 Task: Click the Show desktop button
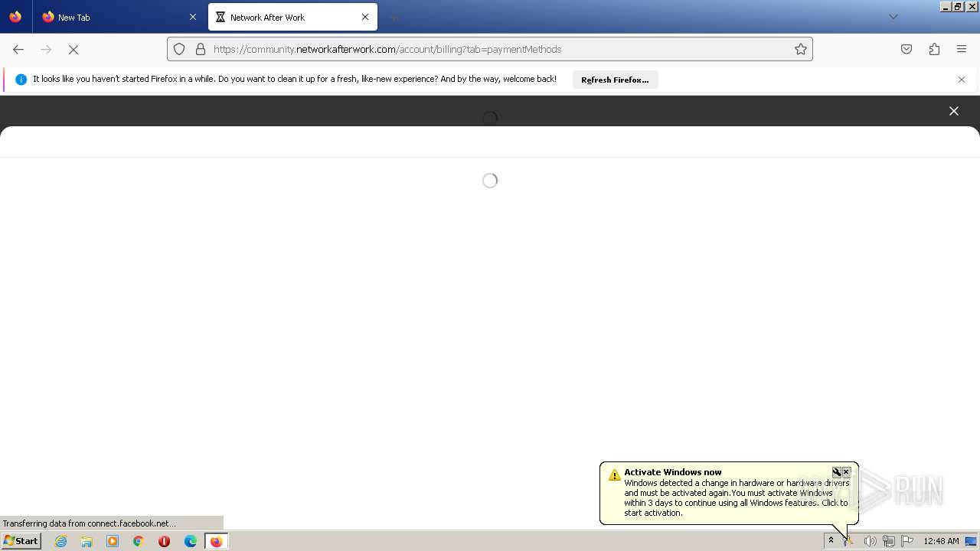click(971, 541)
